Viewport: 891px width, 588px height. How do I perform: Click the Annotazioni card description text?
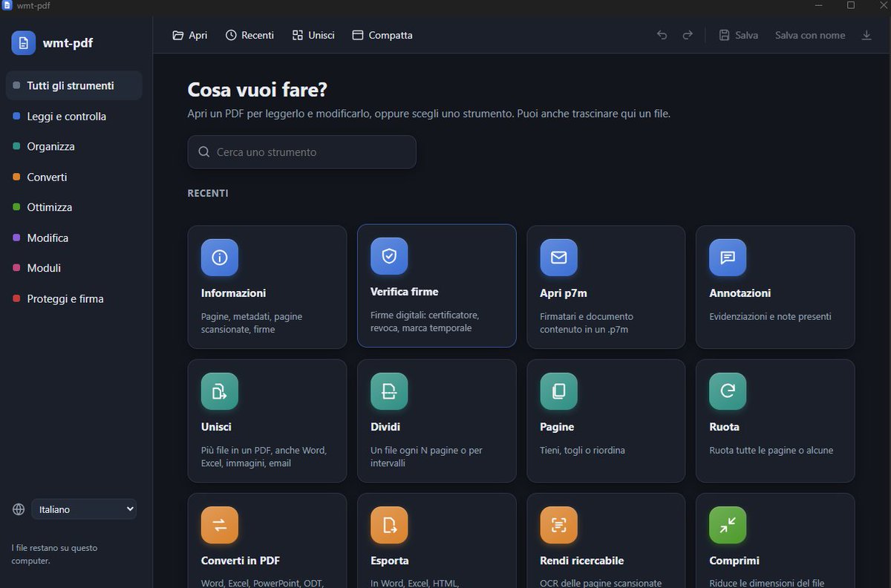(x=770, y=316)
